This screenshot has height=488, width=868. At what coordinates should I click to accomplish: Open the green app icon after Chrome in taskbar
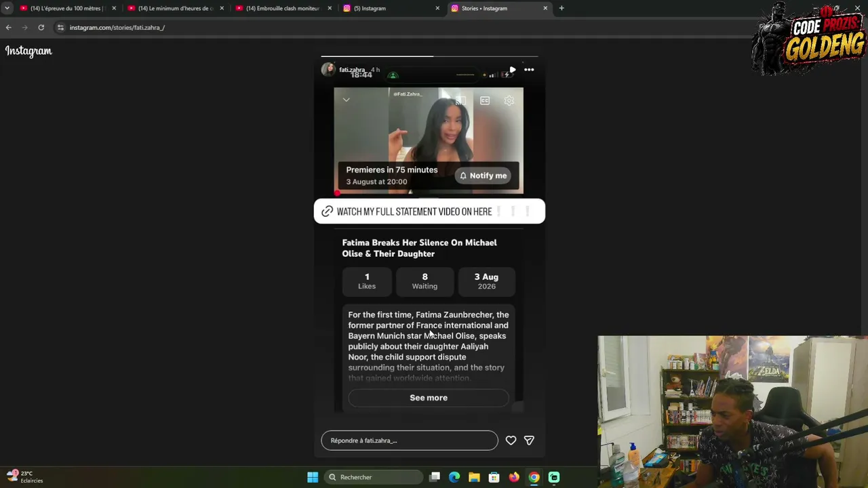554,477
